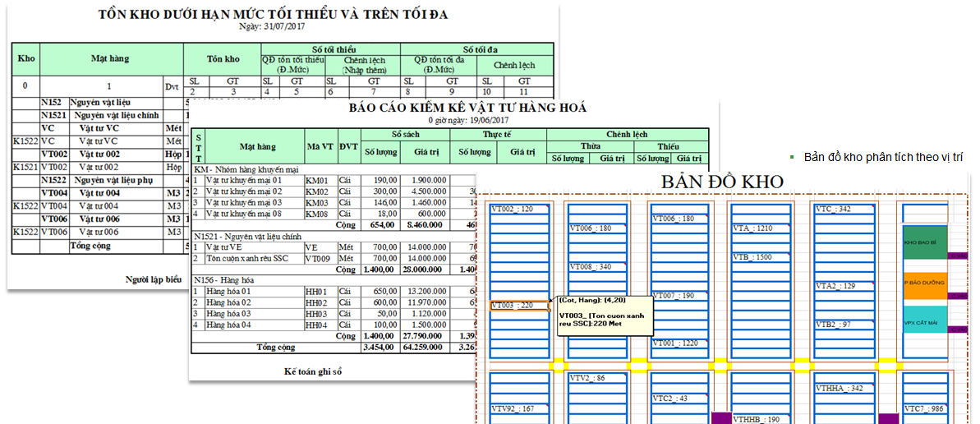
Task: Select the VTA2_: 129 location
Action: tap(844, 286)
